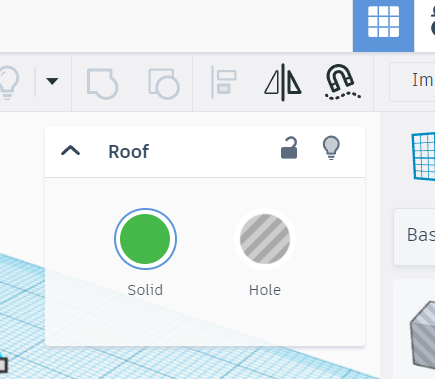Screen dimensions: 435x379
Task: Set the Roof shape to Hole
Action: [x=265, y=239]
